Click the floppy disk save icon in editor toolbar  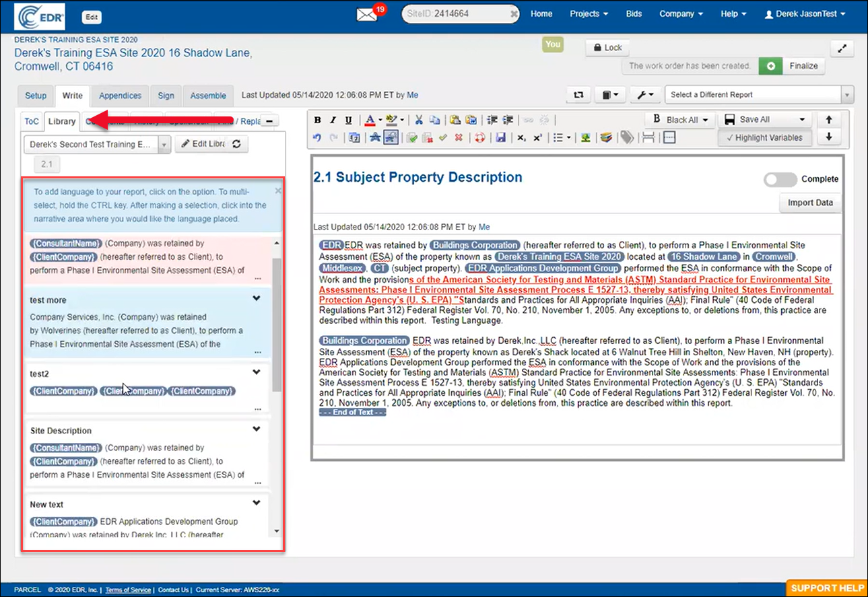(500, 138)
